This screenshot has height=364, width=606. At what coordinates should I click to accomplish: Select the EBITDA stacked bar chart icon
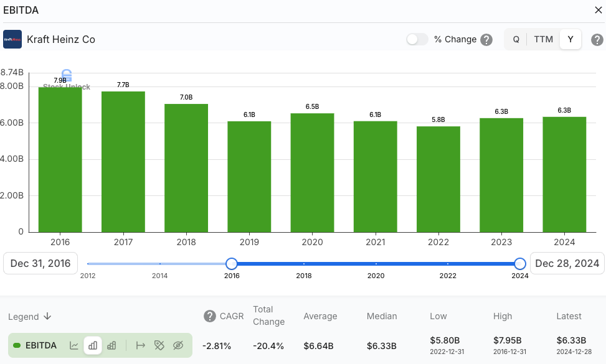(111, 345)
